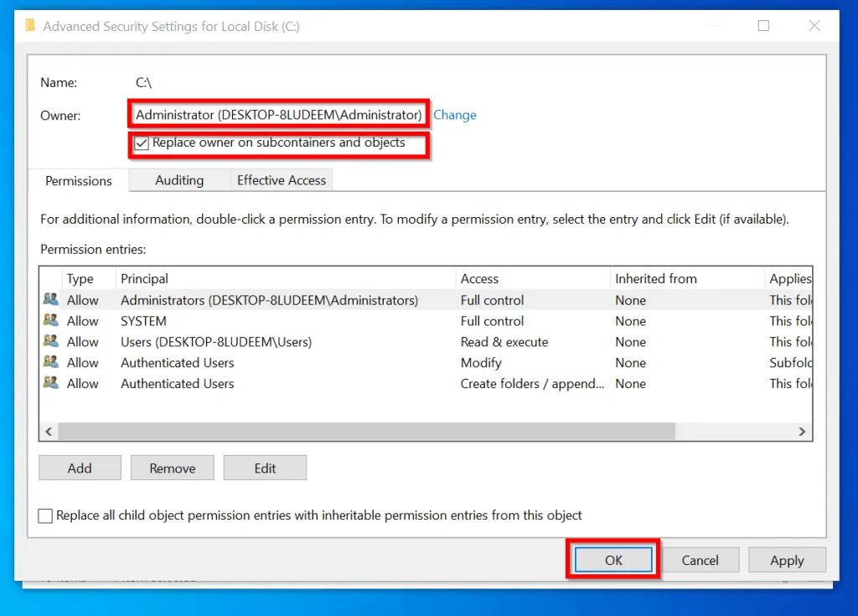This screenshot has height=616, width=858.
Task: Enable Replace all child object permission entries
Action: point(45,515)
